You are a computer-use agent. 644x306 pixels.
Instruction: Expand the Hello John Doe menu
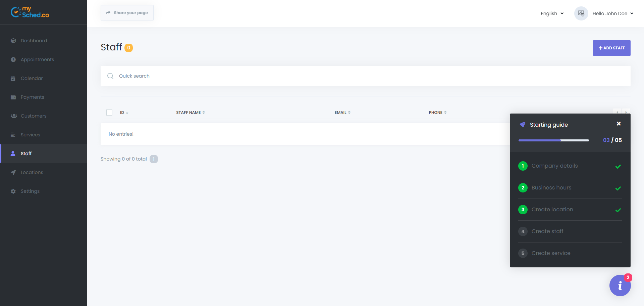pyautogui.click(x=612, y=13)
